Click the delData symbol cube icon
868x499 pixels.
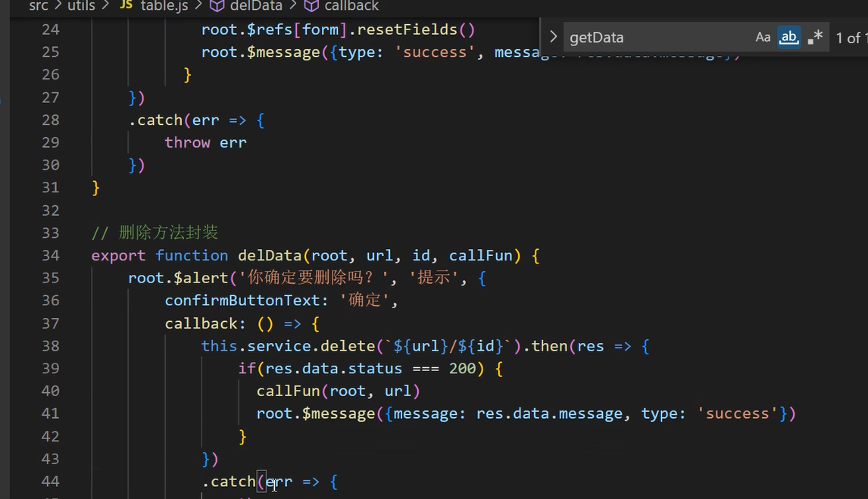click(217, 6)
